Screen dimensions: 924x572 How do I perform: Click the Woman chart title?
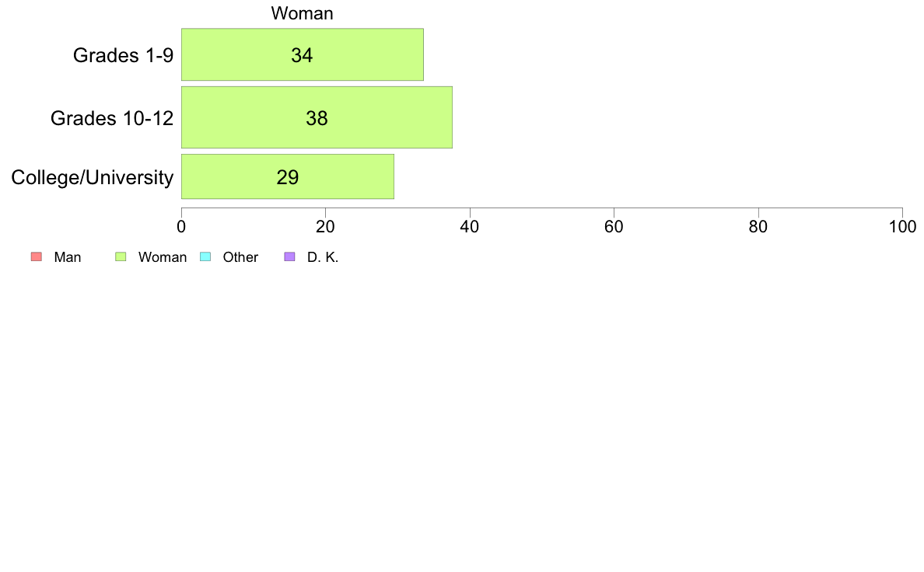(x=303, y=13)
